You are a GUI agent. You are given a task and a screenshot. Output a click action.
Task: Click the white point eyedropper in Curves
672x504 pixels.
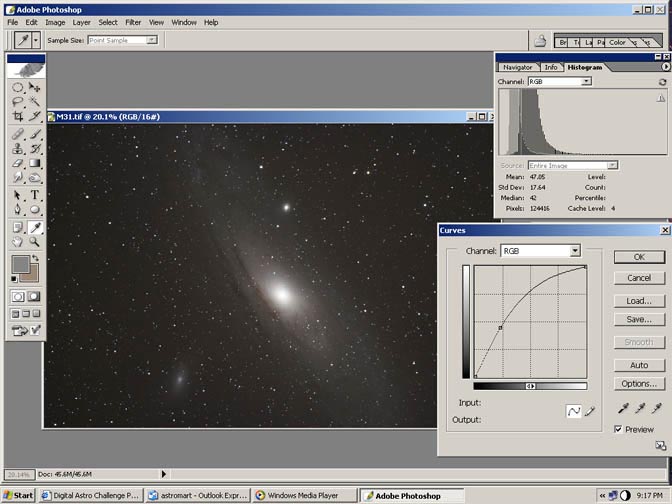tap(656, 408)
